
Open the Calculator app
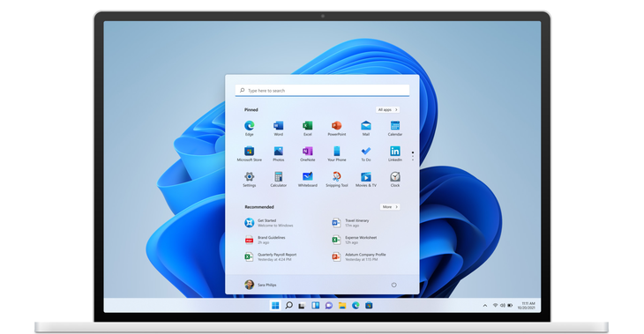pyautogui.click(x=279, y=179)
